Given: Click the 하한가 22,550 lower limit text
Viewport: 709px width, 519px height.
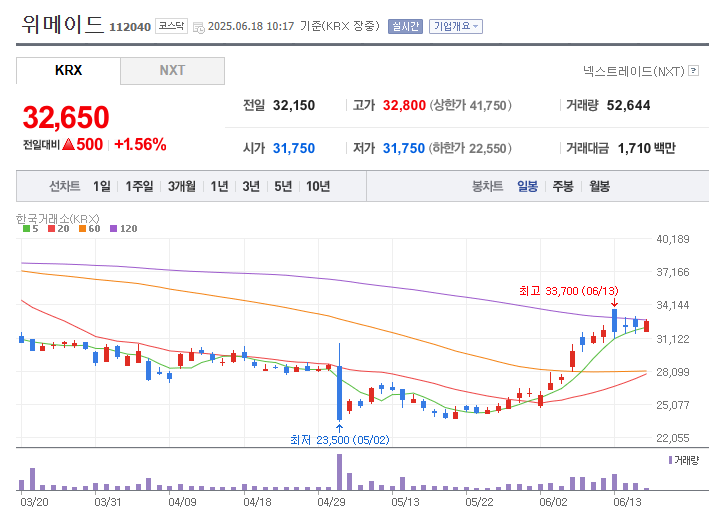Looking at the screenshot, I should 470,148.
